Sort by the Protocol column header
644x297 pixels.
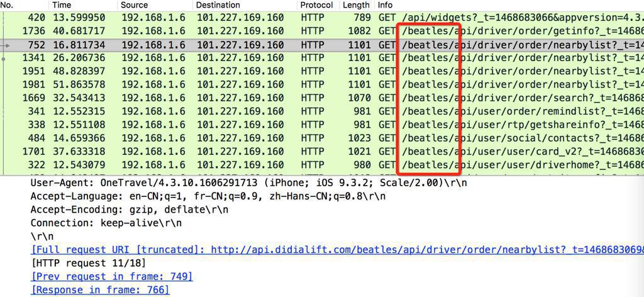316,5
